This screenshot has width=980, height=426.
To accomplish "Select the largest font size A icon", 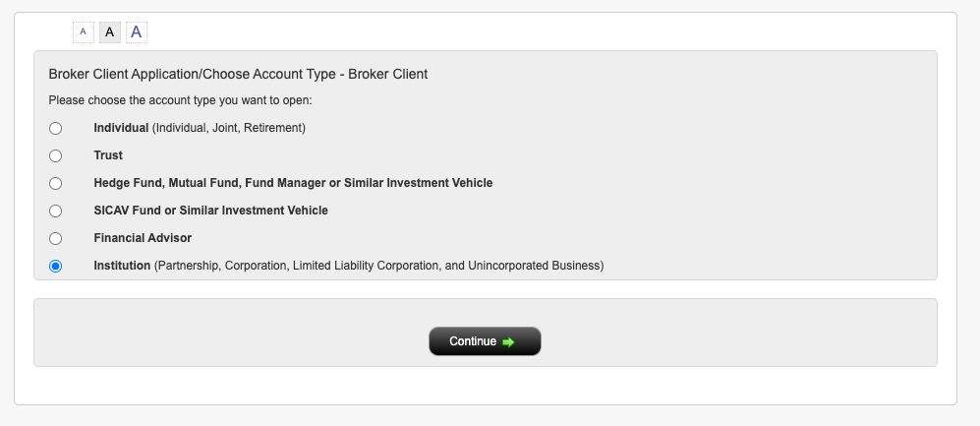I will coord(137,32).
